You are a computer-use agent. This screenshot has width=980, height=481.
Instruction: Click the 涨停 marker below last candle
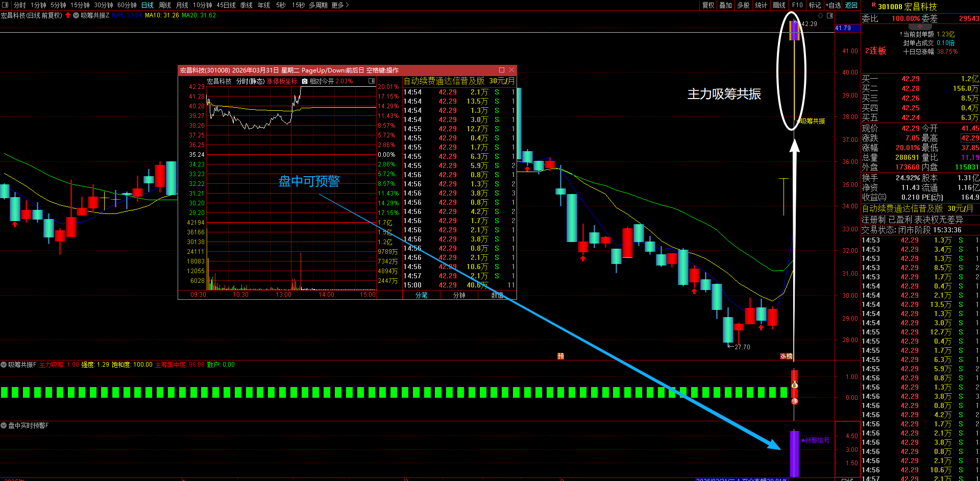786,356
